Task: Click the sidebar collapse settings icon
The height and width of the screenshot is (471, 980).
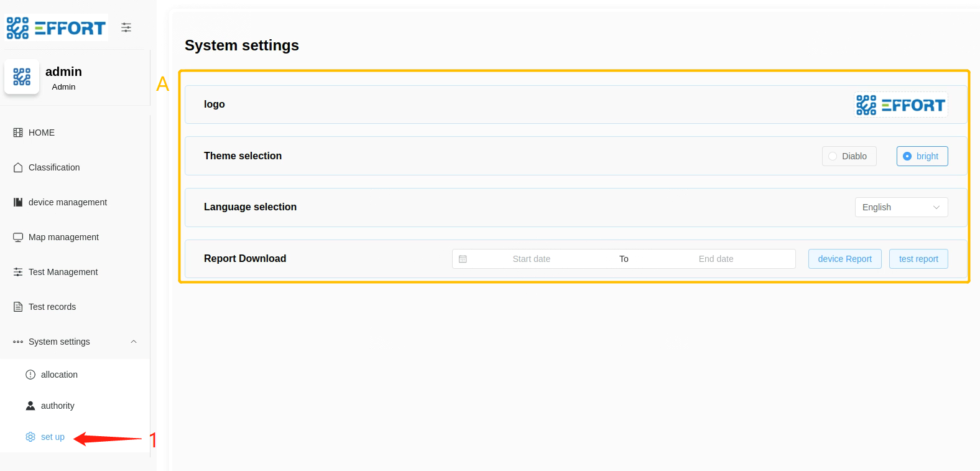Action: pos(126,27)
